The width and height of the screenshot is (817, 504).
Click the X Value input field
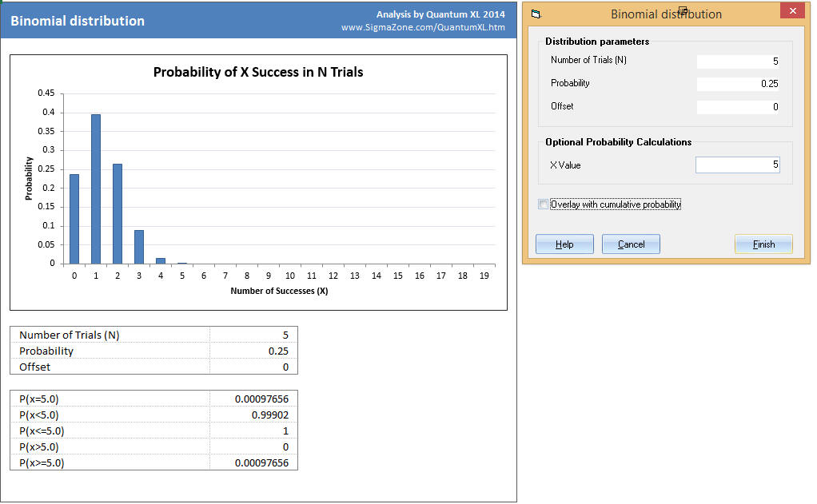tap(737, 165)
